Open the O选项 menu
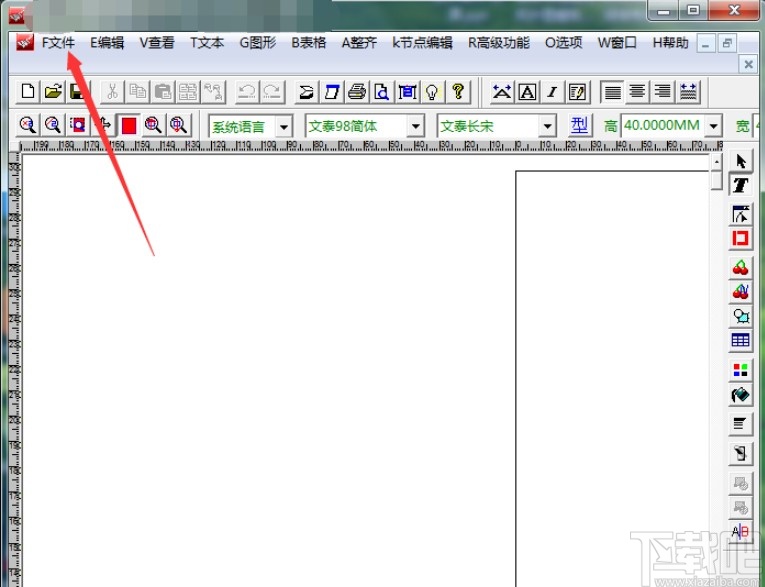765x587 pixels. [x=564, y=43]
